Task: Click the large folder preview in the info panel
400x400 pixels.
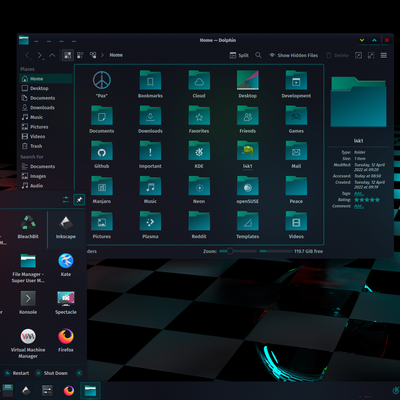Action: click(359, 102)
